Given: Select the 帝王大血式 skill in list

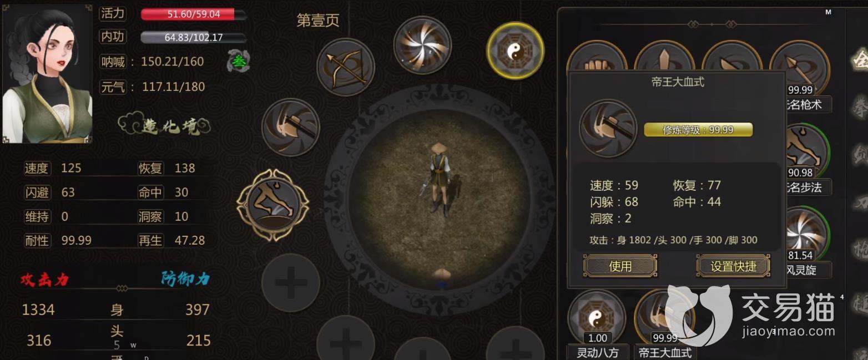Looking at the screenshot, I should point(664,318).
